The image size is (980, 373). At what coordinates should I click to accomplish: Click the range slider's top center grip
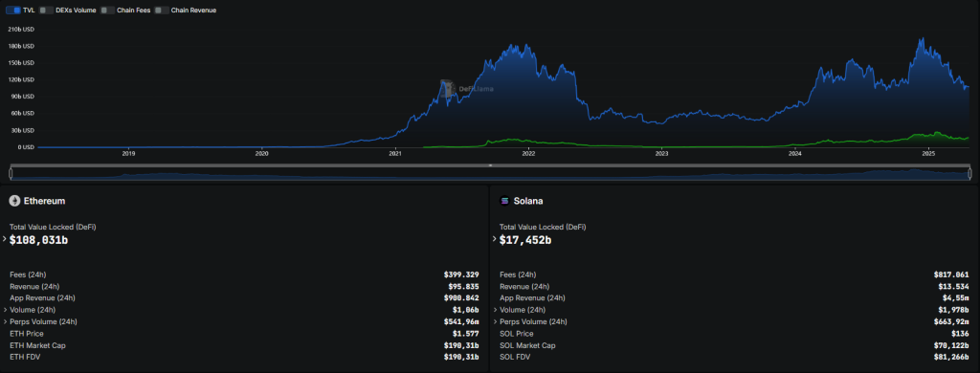[490, 165]
